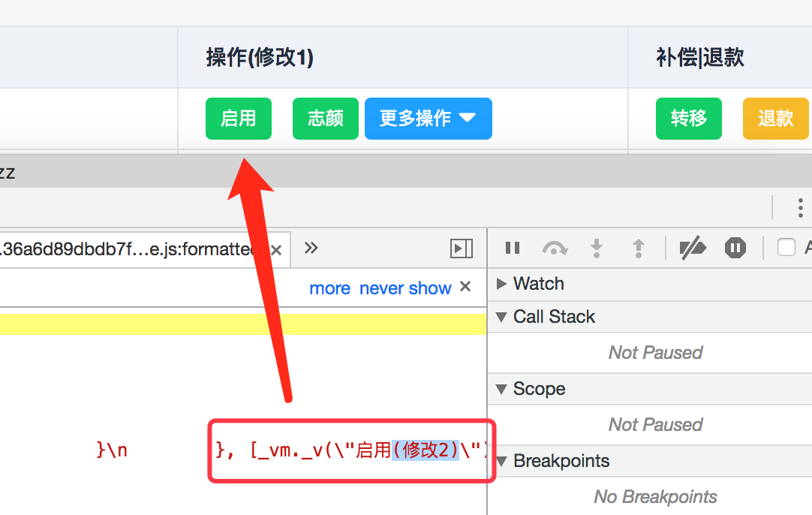This screenshot has width=812, height=515.
Task: Click the 转移 button
Action: (x=688, y=118)
